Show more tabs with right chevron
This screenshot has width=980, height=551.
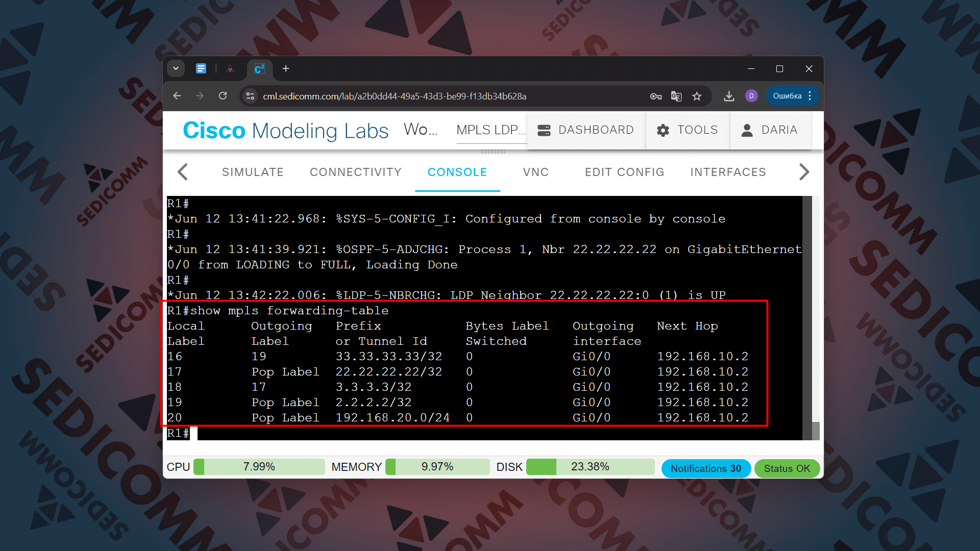point(804,172)
